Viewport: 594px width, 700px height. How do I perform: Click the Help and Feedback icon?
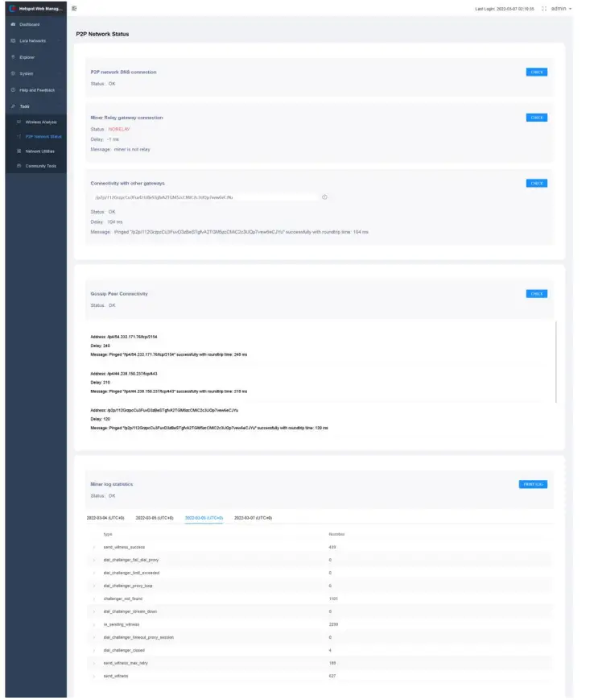tap(13, 89)
